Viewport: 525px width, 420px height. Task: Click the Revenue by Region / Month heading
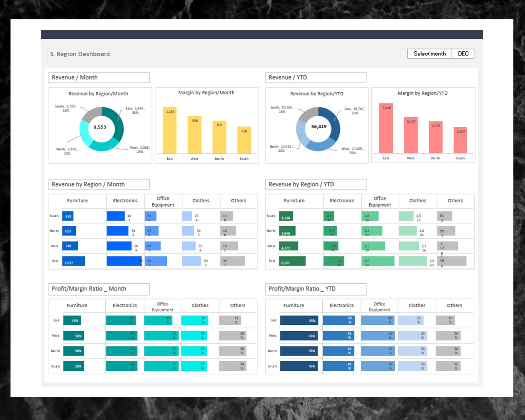click(88, 184)
